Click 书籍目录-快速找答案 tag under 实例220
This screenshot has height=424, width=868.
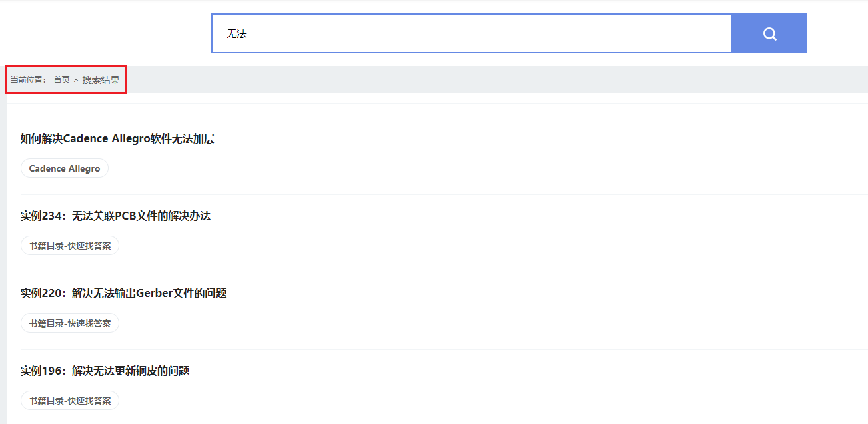(70, 323)
